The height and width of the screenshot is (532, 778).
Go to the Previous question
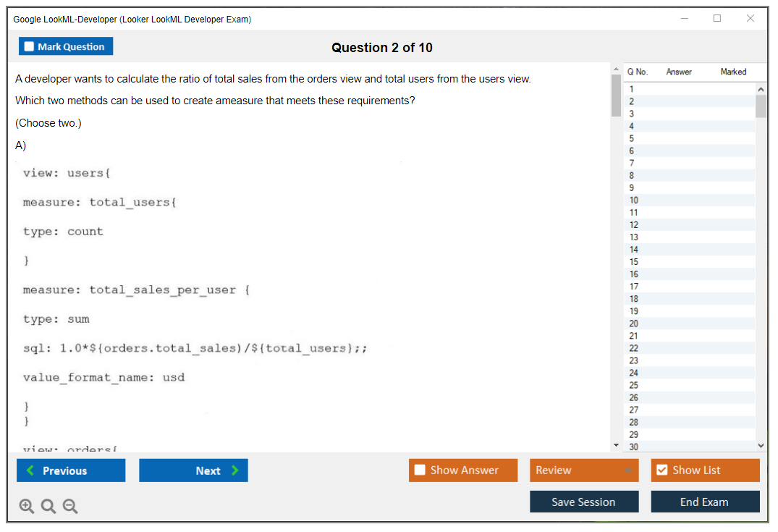click(x=71, y=470)
